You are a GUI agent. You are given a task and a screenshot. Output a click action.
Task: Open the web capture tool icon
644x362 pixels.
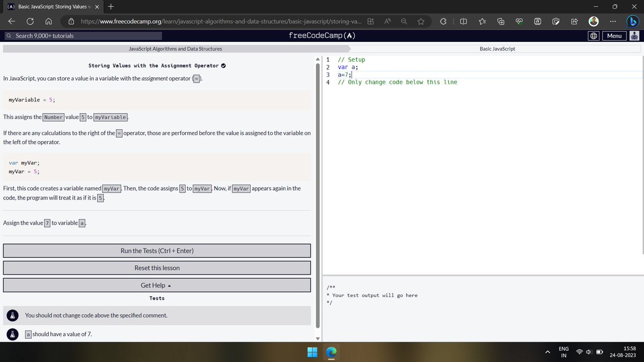point(555,21)
